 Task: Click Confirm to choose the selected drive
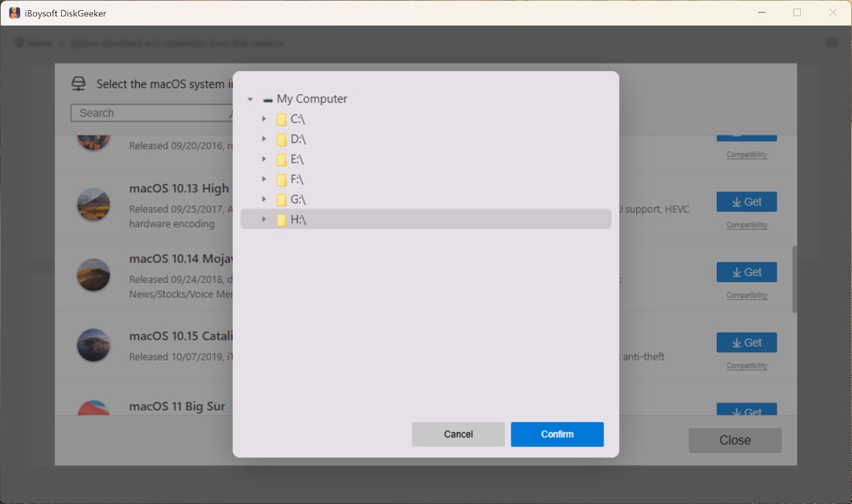point(557,434)
